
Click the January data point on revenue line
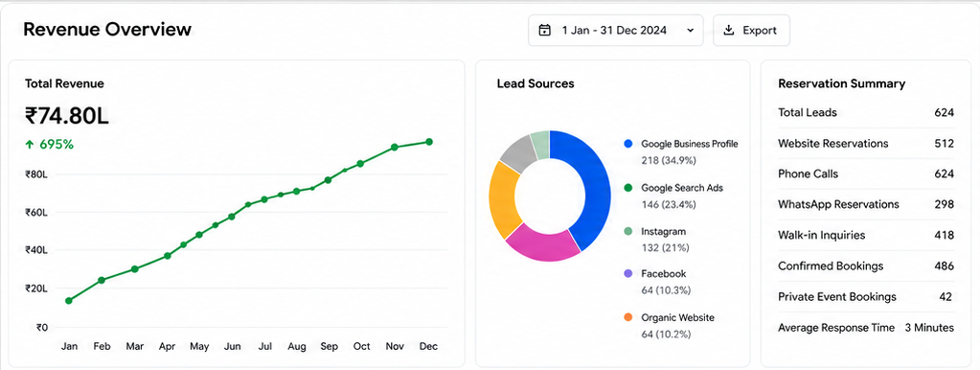pyautogui.click(x=69, y=301)
